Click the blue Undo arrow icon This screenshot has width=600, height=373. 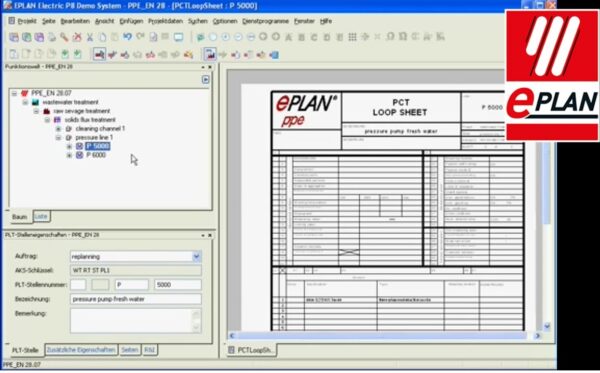tap(127, 37)
